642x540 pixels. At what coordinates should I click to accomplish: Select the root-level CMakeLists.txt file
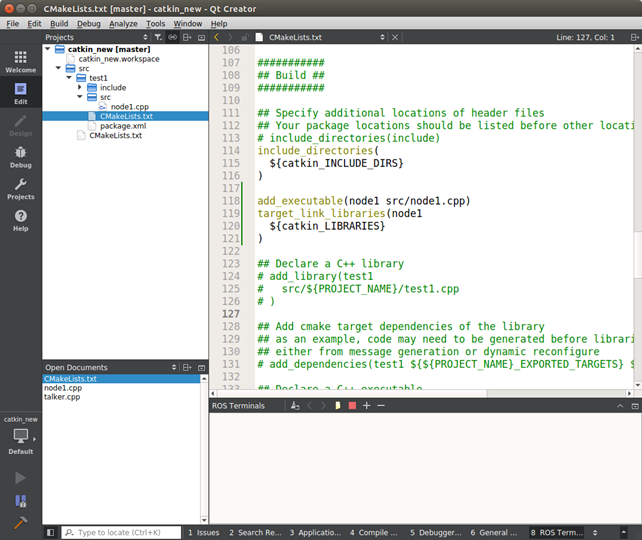115,135
